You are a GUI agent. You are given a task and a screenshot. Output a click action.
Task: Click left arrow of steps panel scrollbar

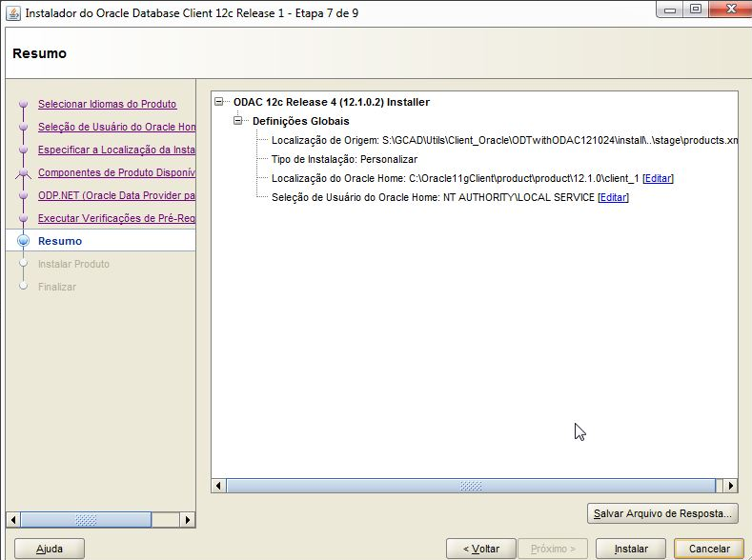coord(13,520)
